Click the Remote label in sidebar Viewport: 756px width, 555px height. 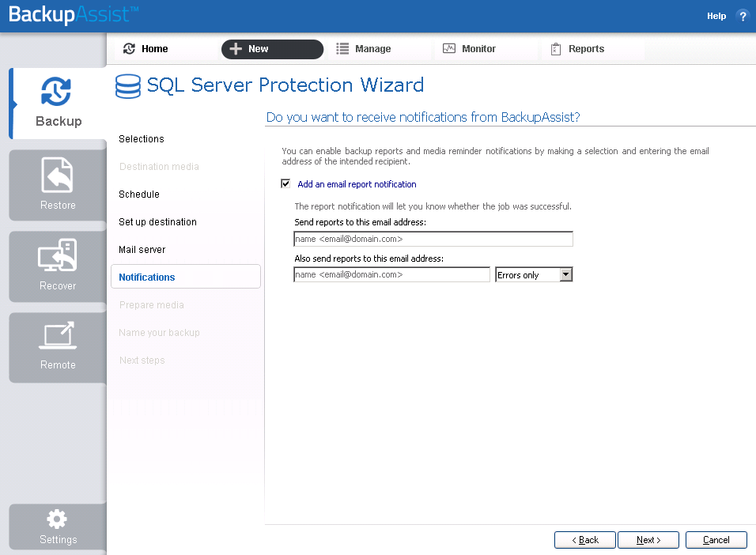[x=58, y=365]
